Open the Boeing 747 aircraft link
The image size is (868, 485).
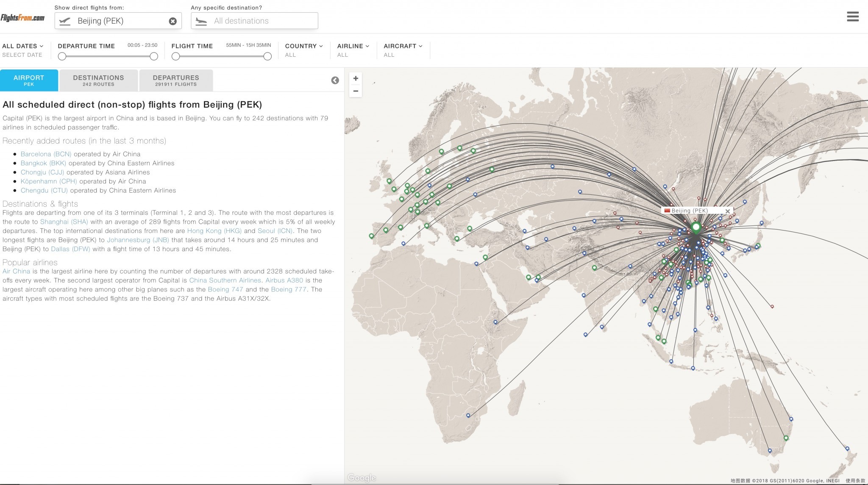(225, 289)
